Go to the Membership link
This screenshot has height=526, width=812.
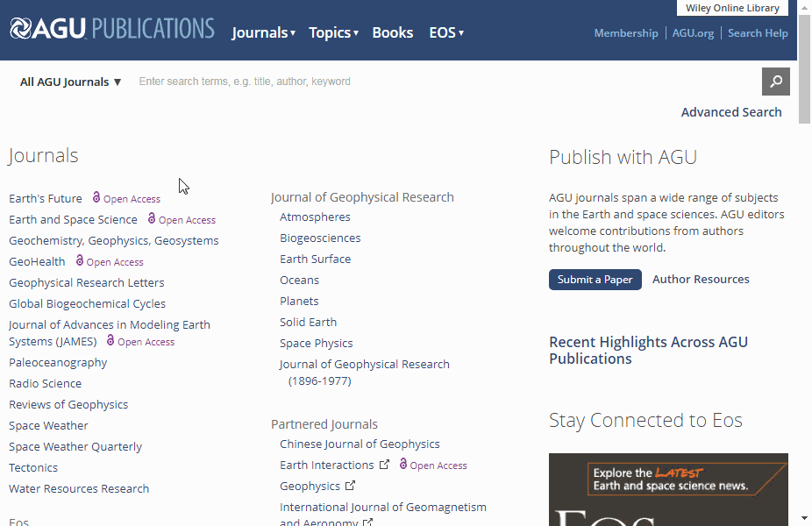tap(625, 33)
